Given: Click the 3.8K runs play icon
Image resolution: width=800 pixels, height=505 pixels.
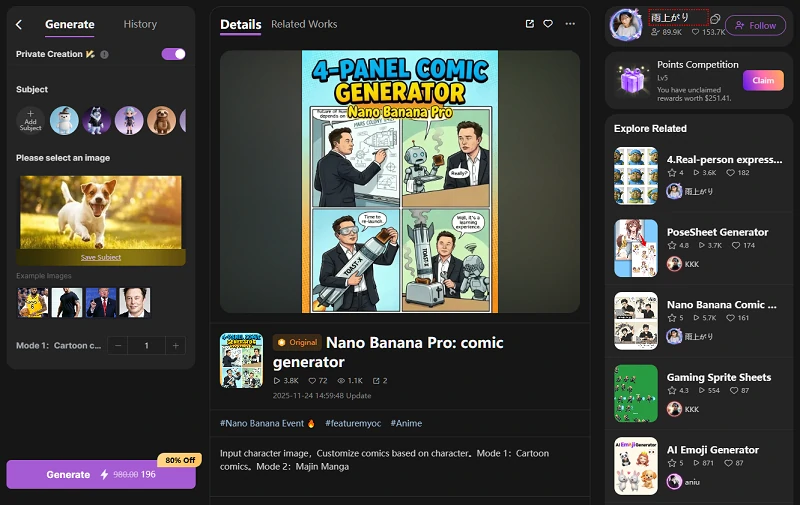Looking at the screenshot, I should (277, 381).
